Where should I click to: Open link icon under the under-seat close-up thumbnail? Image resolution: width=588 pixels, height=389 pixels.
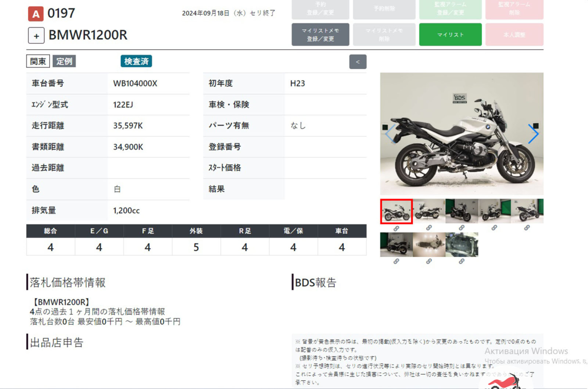click(x=462, y=261)
